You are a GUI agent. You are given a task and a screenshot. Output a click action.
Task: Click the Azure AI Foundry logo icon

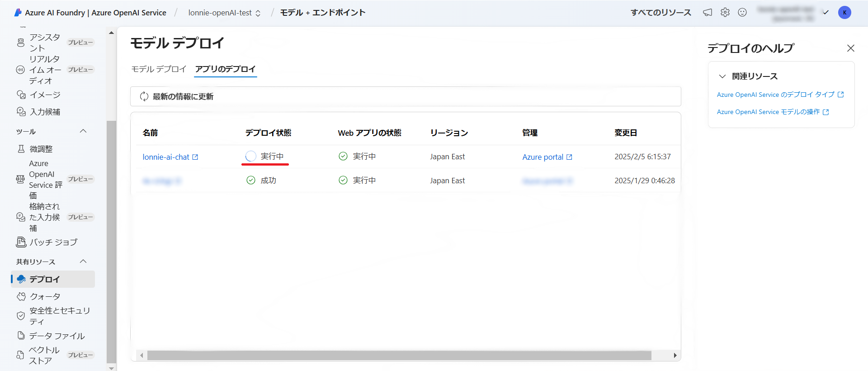(x=18, y=13)
